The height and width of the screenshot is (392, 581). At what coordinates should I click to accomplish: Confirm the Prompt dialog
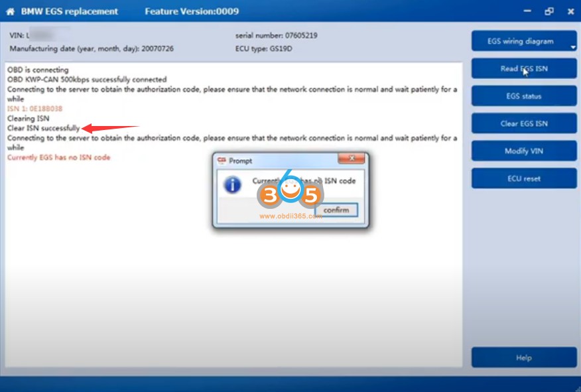pos(336,210)
